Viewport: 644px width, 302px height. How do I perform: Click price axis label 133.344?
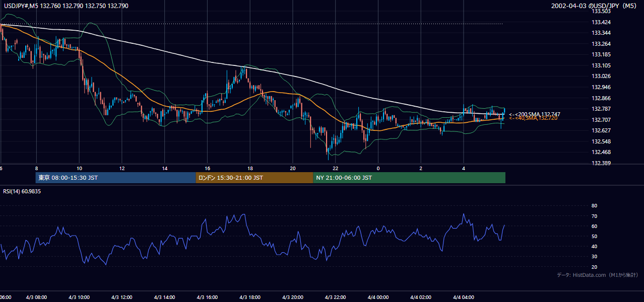[x=601, y=33]
